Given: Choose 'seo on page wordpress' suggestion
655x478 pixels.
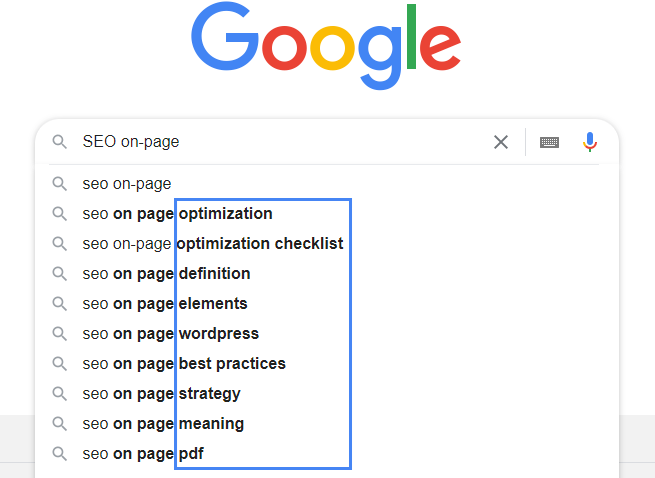Looking at the screenshot, I should click(170, 334).
